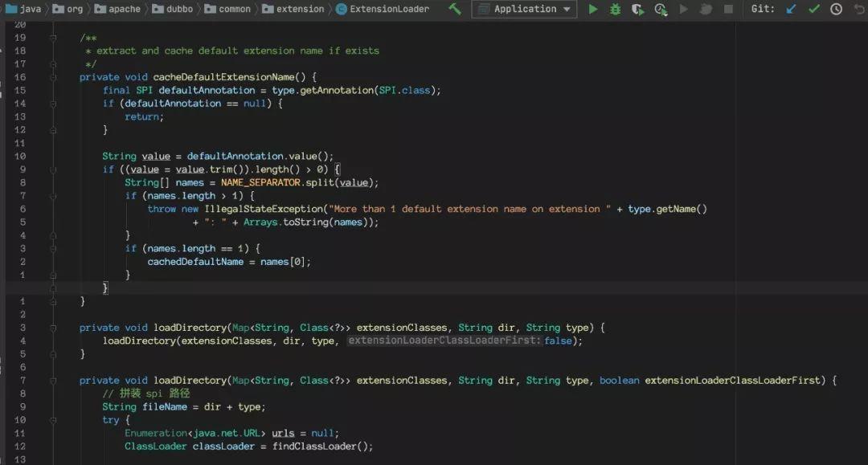Screen dimensions: 868x465
Task: Collapse cacheDefaultExtensionName method via gutter fold marker
Action: coord(53,77)
